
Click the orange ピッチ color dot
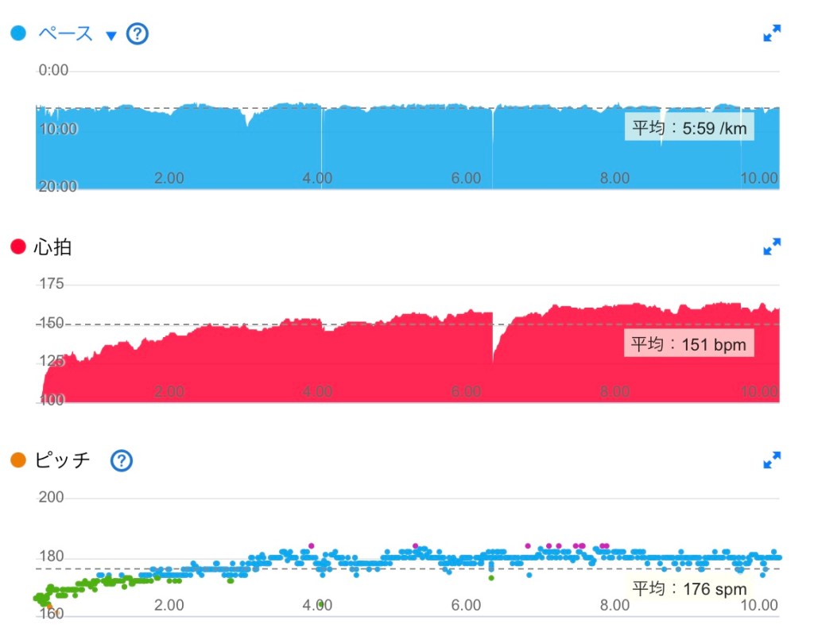pyautogui.click(x=18, y=460)
